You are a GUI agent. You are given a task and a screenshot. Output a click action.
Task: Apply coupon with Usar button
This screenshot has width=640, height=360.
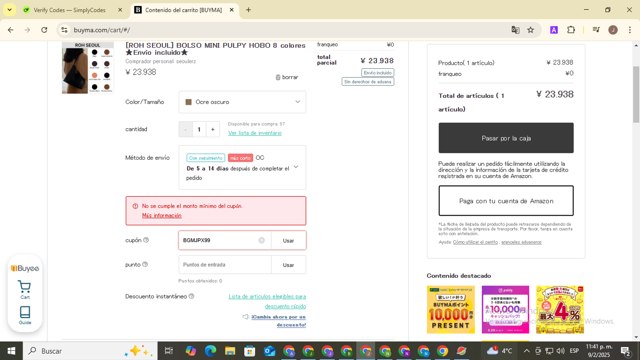[x=288, y=240]
